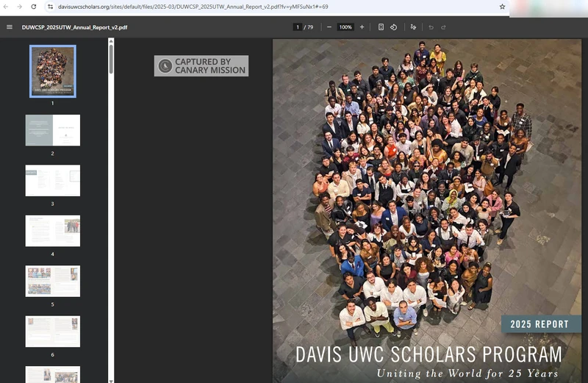Select page 2 thumbnail
588x383 pixels.
tap(53, 130)
